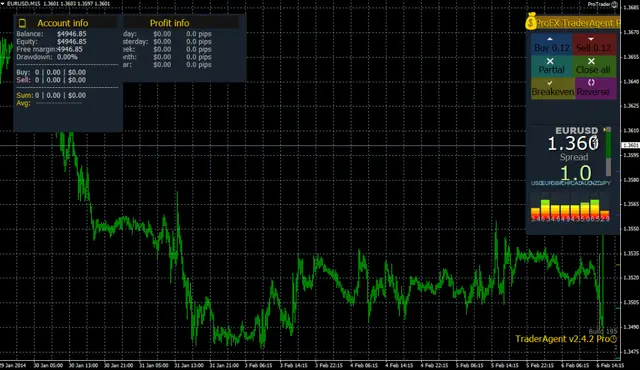Click the EURUSD symbol label in the panel

pos(576,131)
